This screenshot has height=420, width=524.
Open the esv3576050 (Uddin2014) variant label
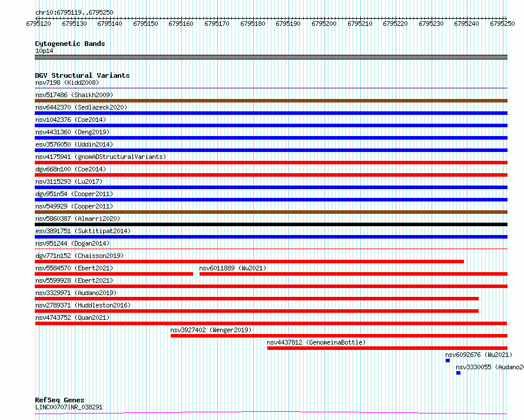(x=74, y=144)
